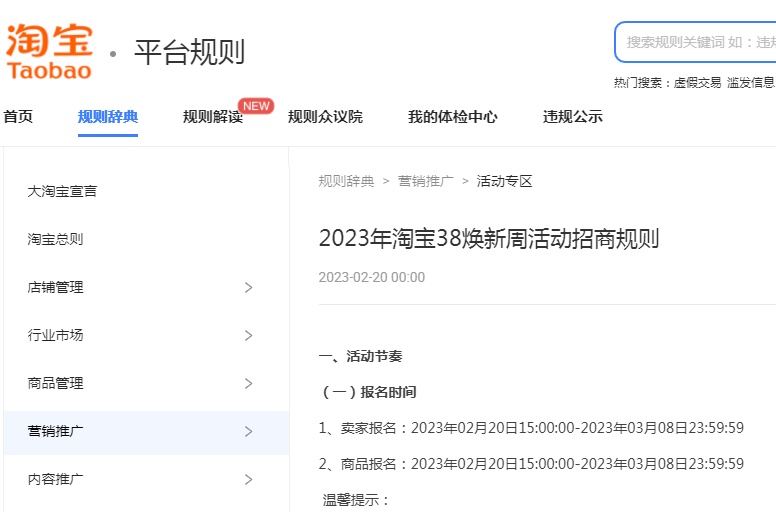Go to 规则众议院 tab
776x512 pixels.
[x=325, y=117]
